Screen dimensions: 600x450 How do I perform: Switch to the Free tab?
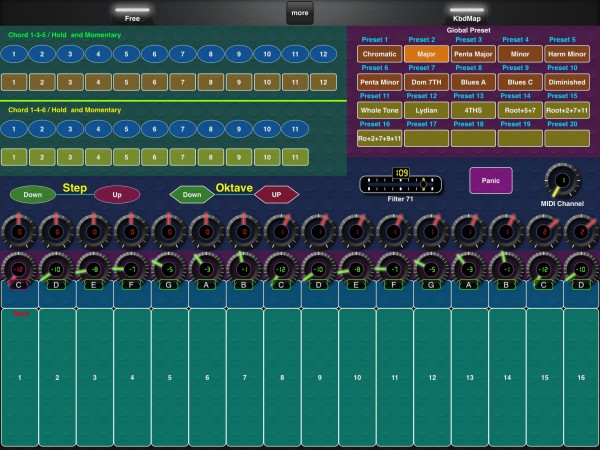click(x=132, y=14)
